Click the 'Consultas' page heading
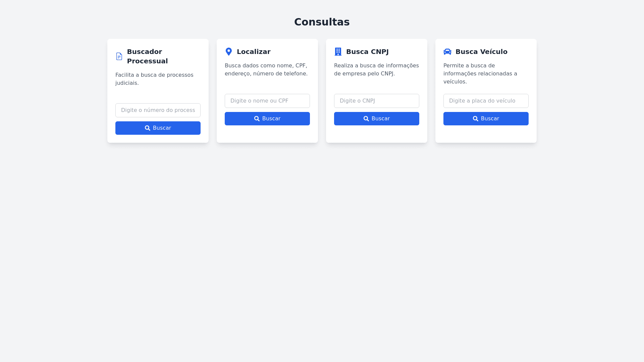 click(x=322, y=22)
